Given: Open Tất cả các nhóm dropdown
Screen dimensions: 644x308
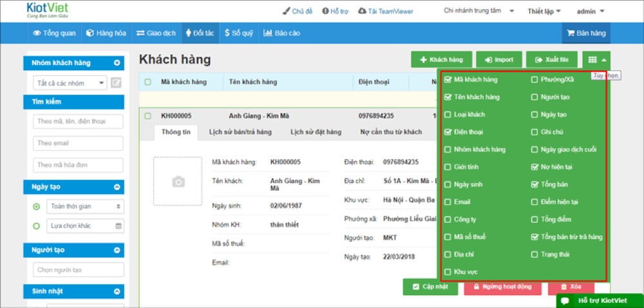Looking at the screenshot, I should 70,83.
